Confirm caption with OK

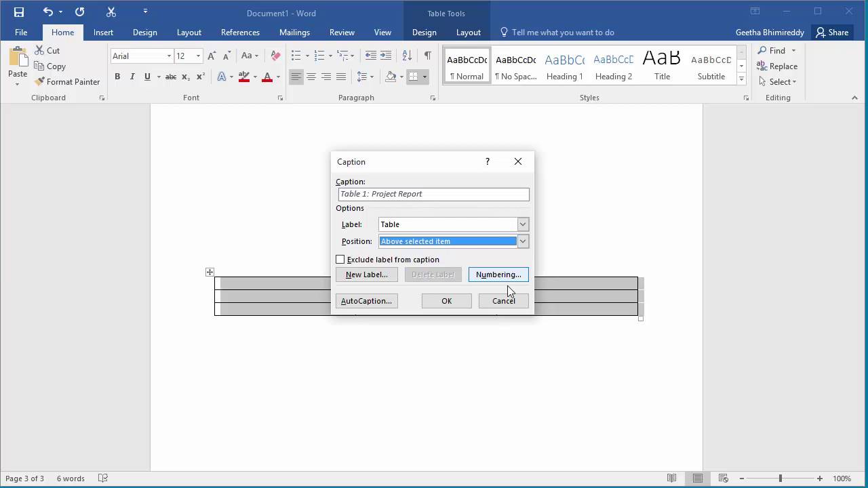click(x=446, y=301)
